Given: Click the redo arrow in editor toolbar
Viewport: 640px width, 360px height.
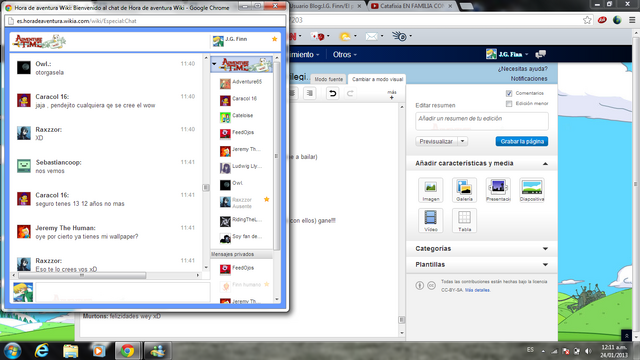Looking at the screenshot, I should (x=350, y=93).
